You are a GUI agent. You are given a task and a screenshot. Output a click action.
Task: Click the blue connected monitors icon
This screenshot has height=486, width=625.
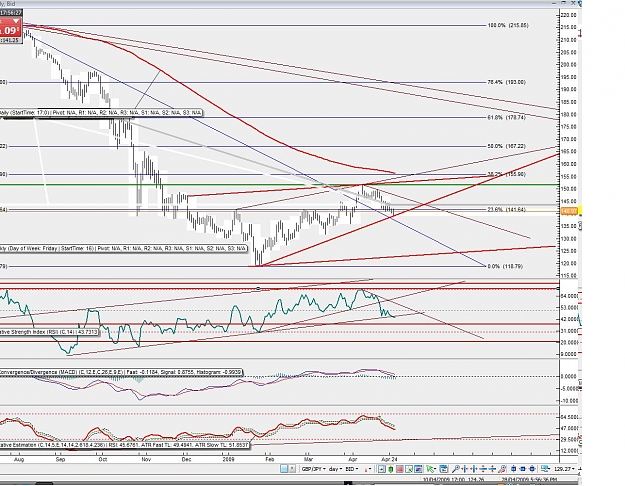click(546, 469)
